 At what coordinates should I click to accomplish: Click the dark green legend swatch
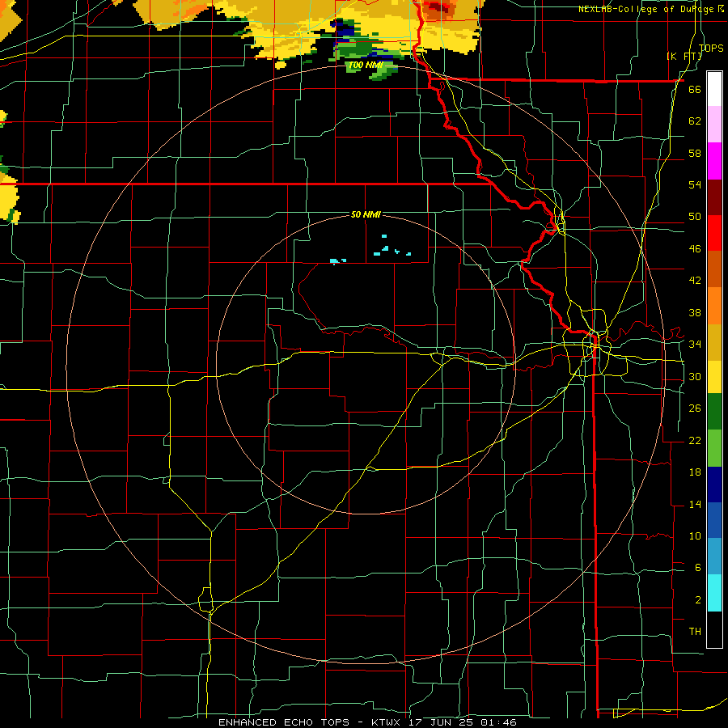point(714,412)
